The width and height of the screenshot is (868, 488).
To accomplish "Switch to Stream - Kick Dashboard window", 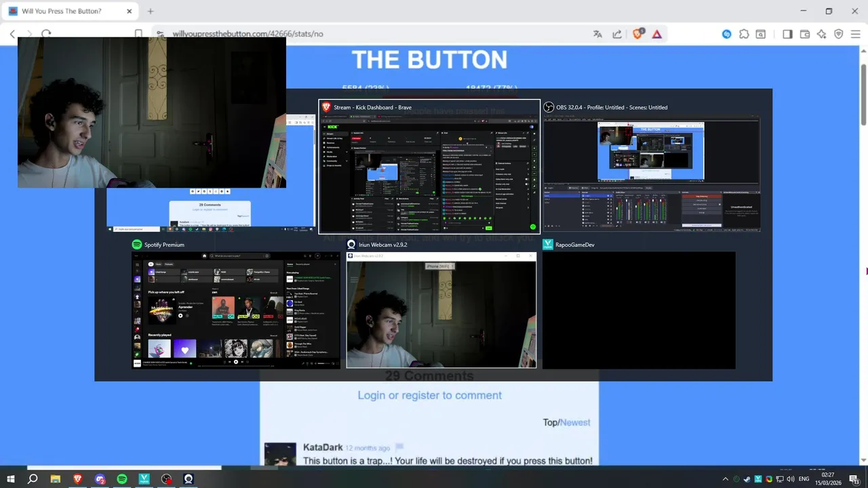I will click(429, 167).
